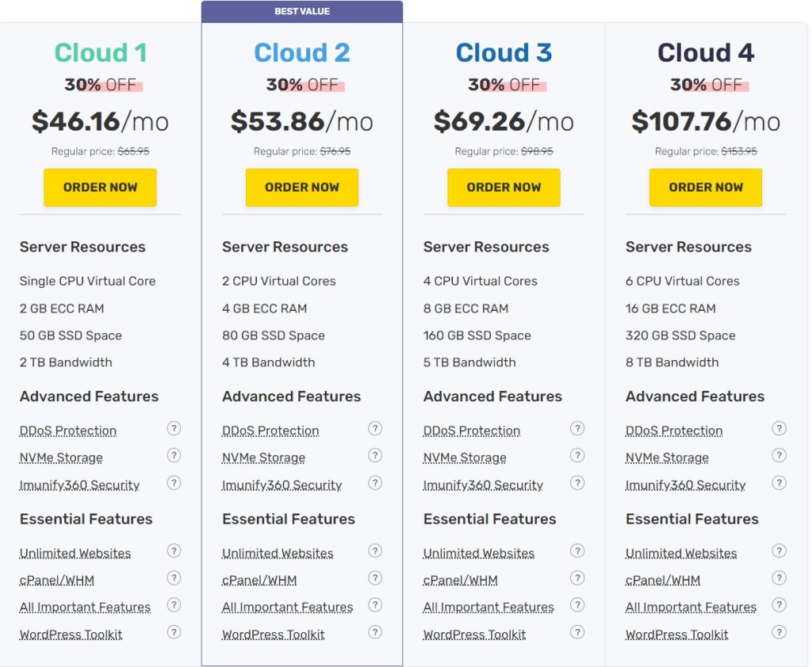Click help icon beside Cloud 1 DDoS Protection

coord(174,429)
